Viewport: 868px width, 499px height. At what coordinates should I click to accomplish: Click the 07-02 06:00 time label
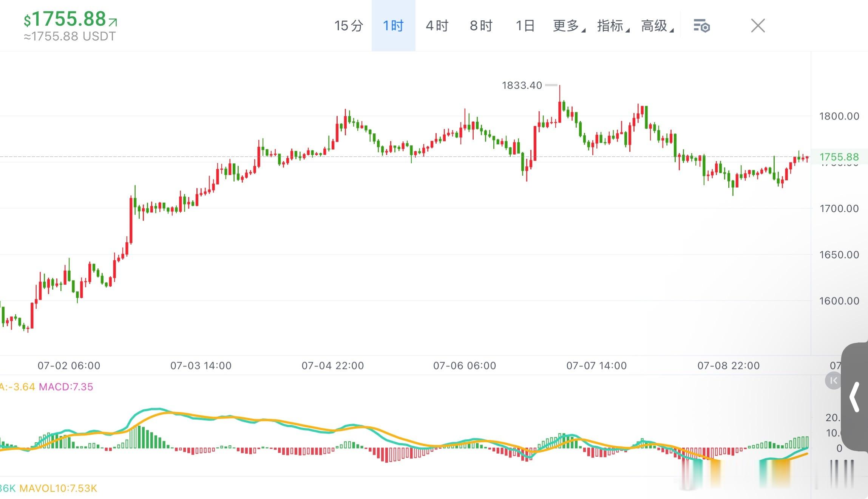pyautogui.click(x=69, y=366)
